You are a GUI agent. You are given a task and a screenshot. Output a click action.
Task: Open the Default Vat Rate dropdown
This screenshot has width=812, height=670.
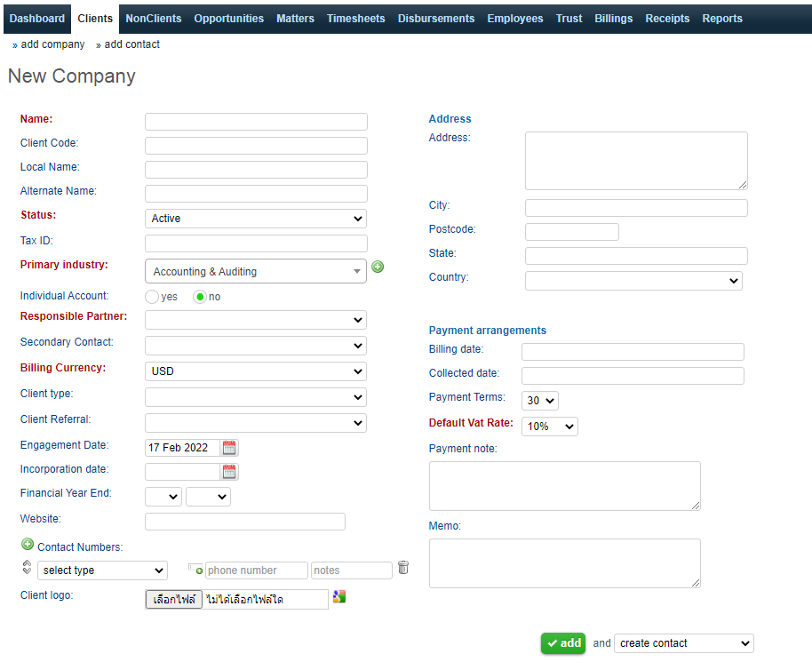(549, 427)
